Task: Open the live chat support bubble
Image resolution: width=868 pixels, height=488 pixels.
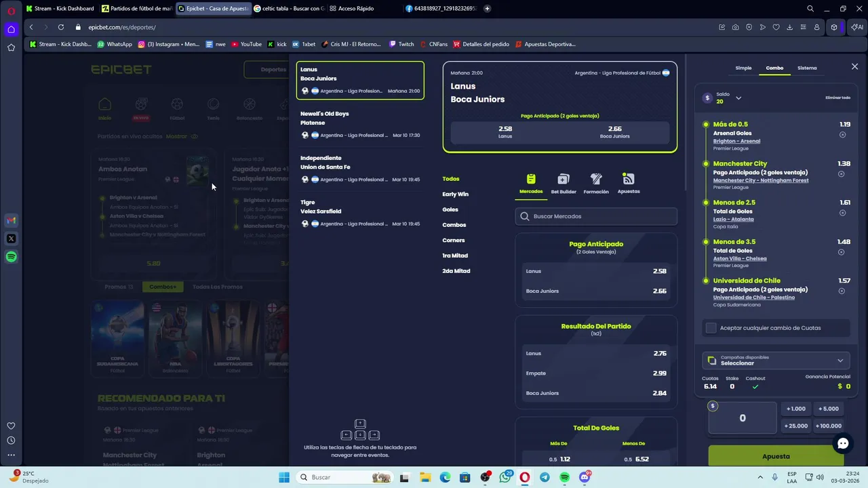Action: coord(843,444)
